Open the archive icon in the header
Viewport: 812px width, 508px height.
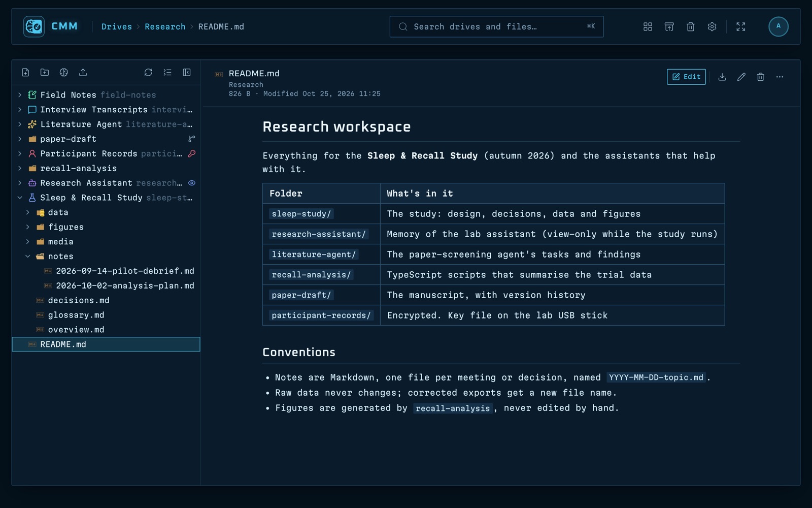pos(669,26)
